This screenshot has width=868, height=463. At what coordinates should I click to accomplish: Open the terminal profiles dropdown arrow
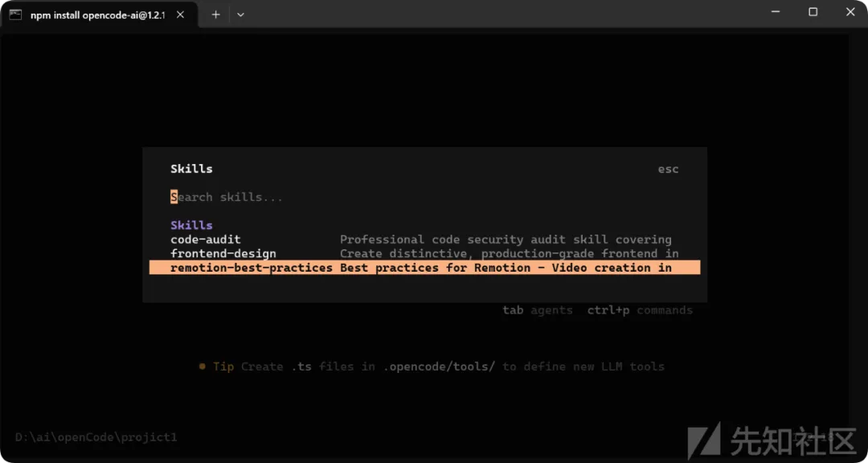point(240,15)
